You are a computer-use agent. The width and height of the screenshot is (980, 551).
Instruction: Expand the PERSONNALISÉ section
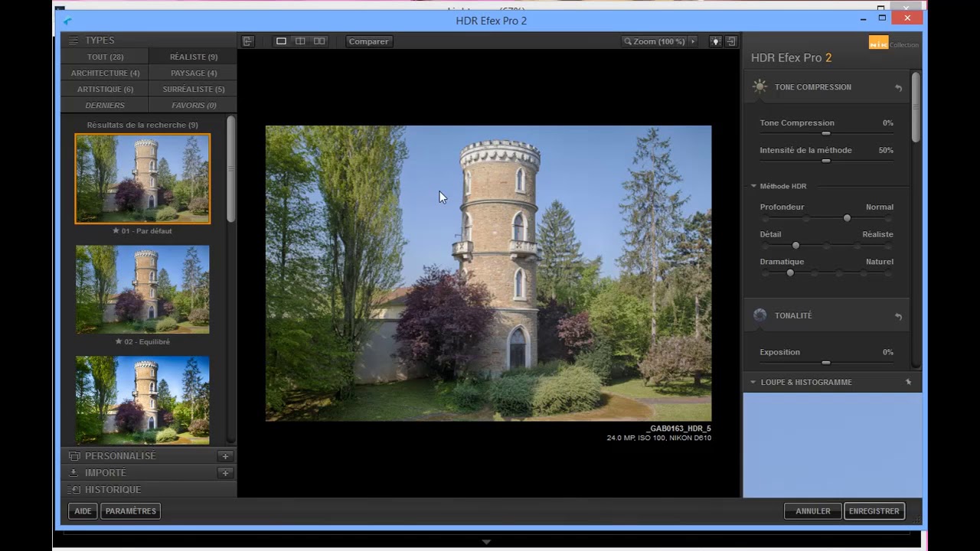(120, 456)
